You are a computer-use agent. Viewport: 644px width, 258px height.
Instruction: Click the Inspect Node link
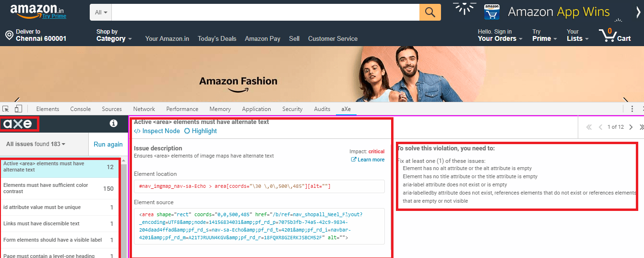coord(157,131)
